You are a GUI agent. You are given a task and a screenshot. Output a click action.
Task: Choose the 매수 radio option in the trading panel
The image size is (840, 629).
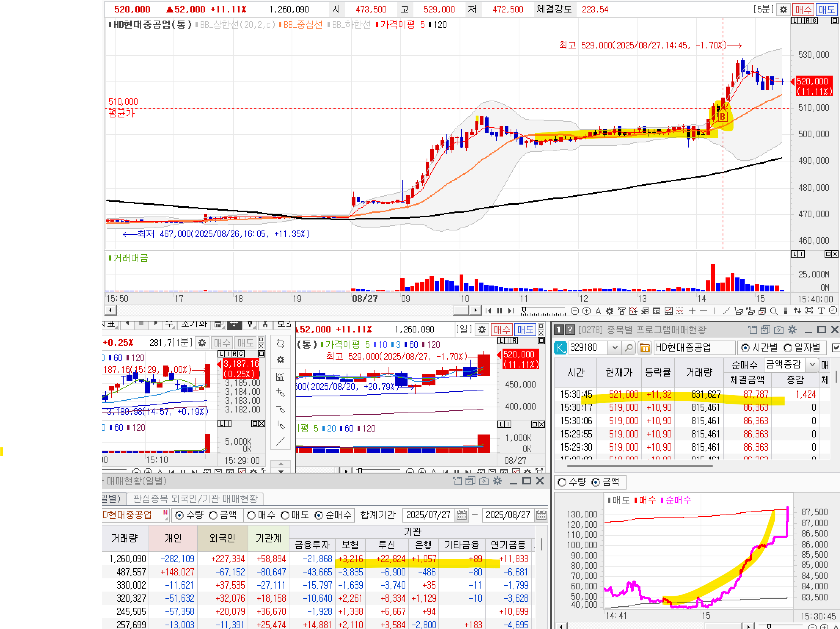tap(251, 515)
